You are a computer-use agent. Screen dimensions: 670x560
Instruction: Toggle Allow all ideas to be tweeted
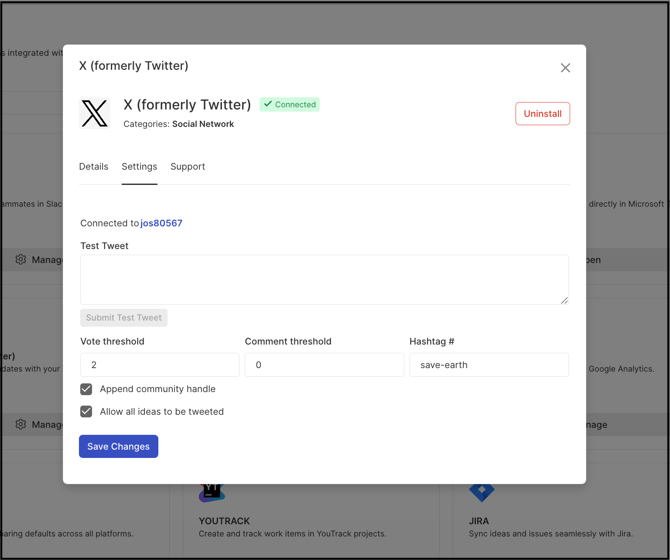(86, 411)
